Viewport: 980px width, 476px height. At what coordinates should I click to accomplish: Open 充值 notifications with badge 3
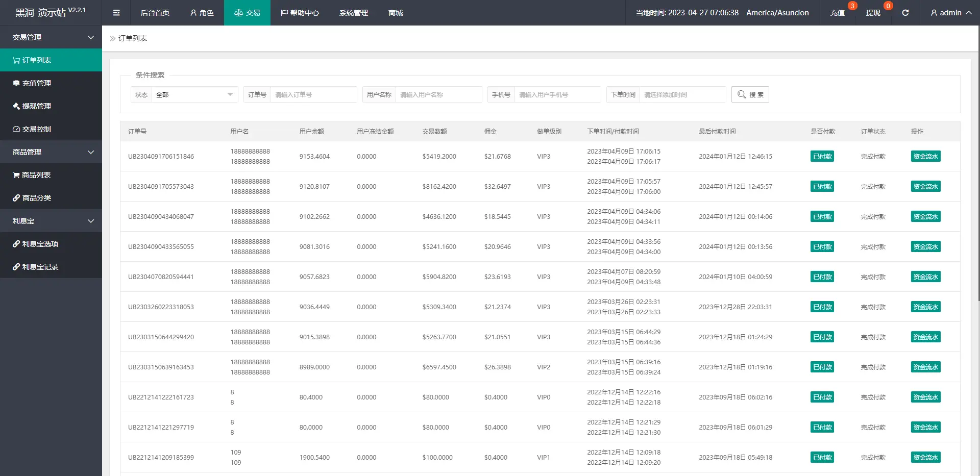point(838,13)
